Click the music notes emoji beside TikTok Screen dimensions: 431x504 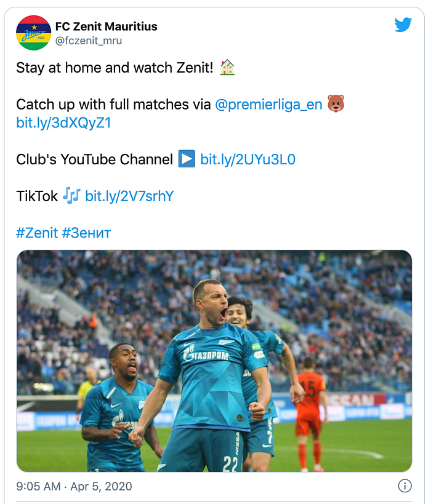(x=71, y=196)
